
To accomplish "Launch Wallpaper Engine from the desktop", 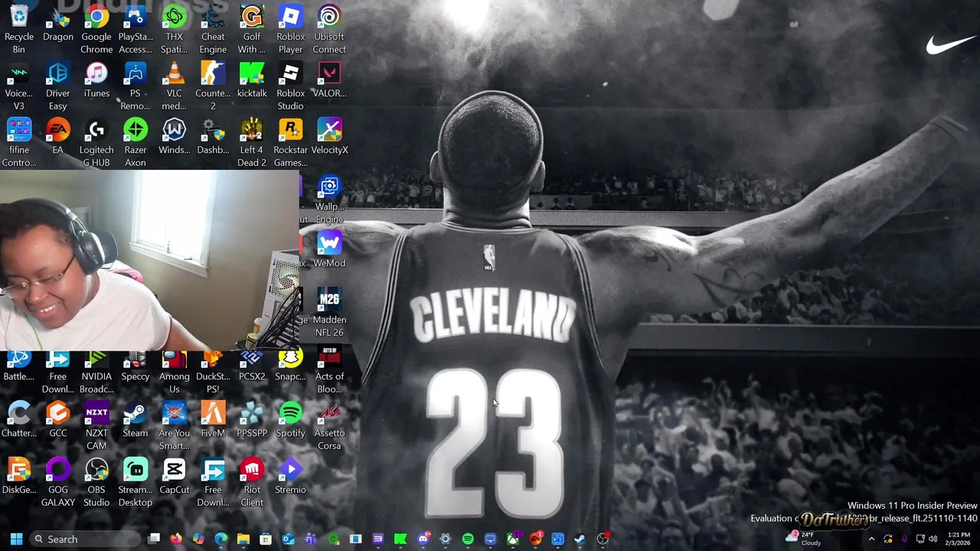I will [x=329, y=199].
